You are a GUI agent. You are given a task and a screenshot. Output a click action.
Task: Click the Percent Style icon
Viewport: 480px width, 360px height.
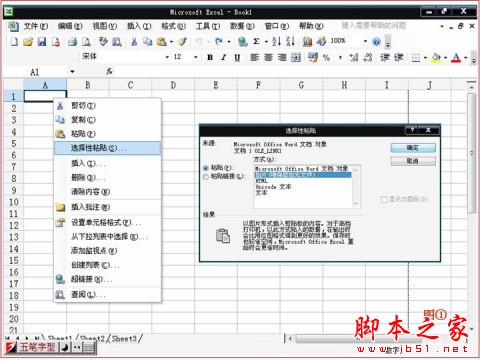click(x=326, y=57)
